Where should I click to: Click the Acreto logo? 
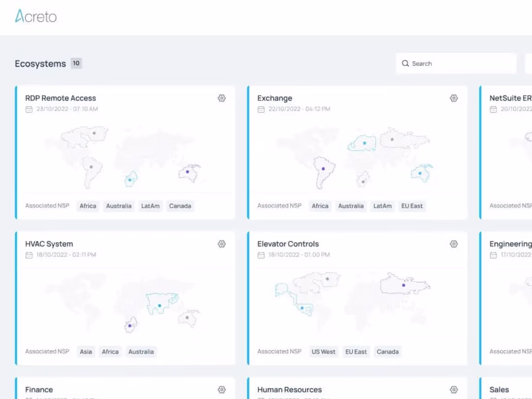[36, 16]
